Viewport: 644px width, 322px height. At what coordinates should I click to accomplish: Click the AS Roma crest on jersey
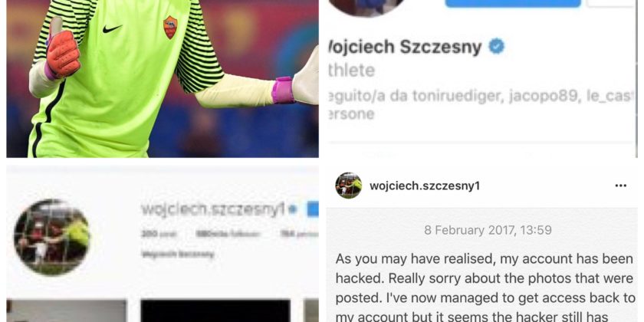170,28
